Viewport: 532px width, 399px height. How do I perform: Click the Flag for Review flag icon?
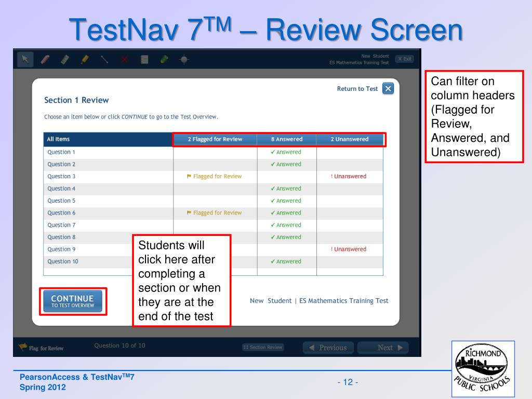[23, 347]
